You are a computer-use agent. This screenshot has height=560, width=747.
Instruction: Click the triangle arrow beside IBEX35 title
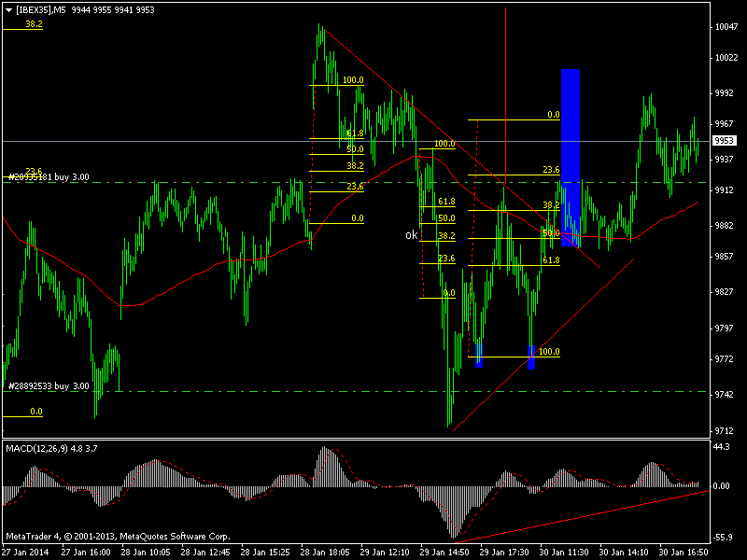(7, 9)
